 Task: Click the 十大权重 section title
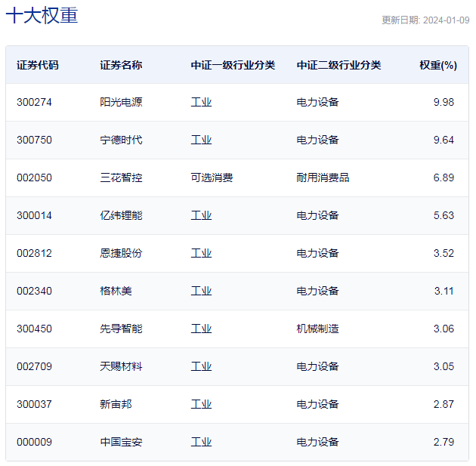coord(42,16)
